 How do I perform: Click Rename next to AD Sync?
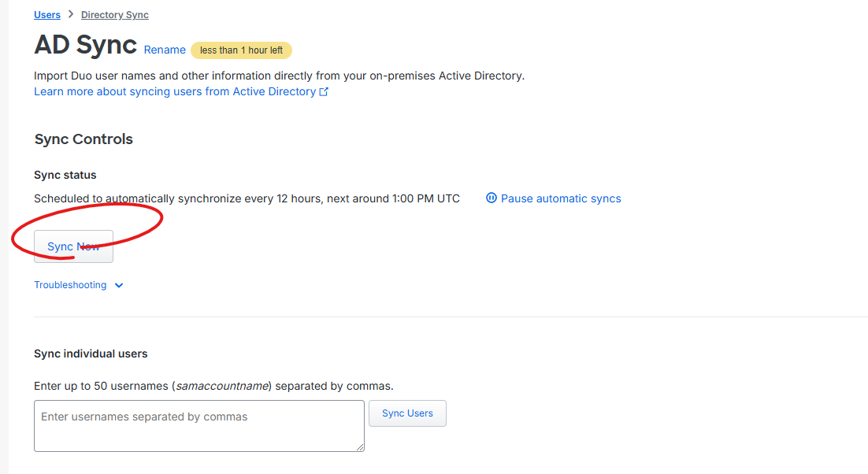tap(165, 50)
